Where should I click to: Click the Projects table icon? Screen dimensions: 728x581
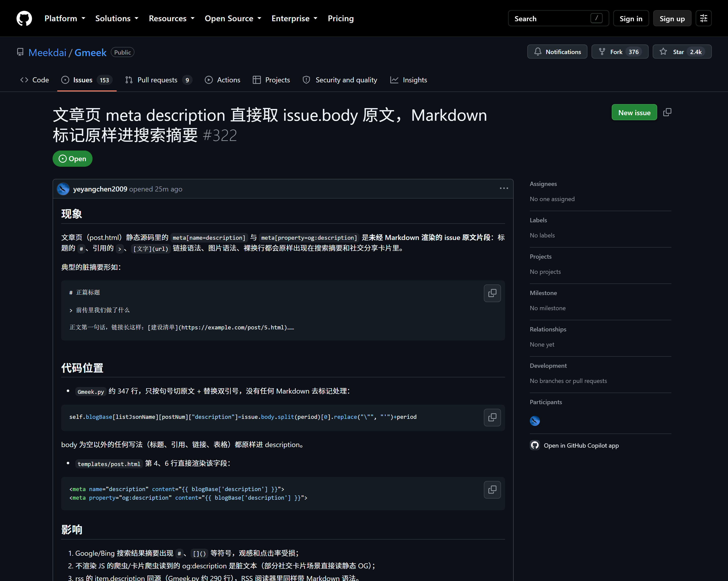coord(257,80)
